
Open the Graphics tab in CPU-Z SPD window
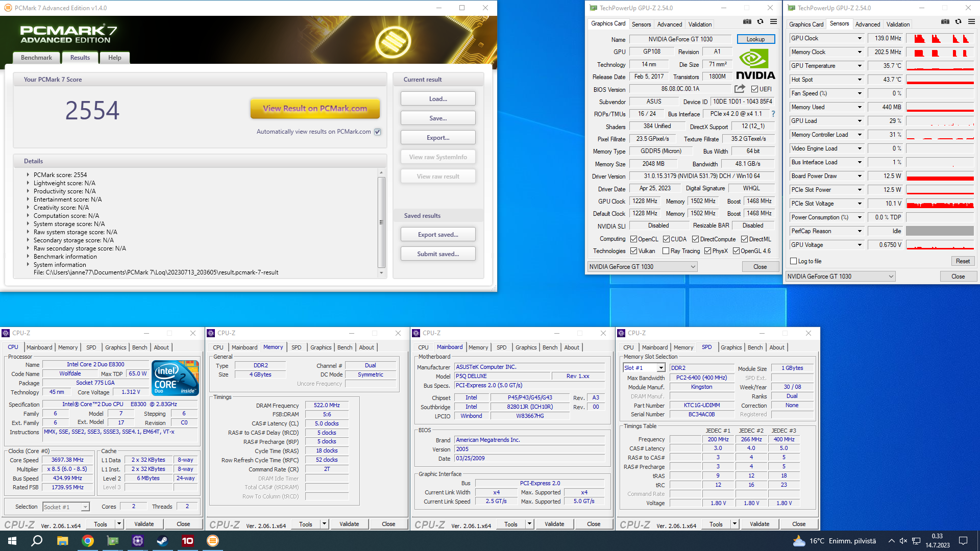tap(731, 347)
